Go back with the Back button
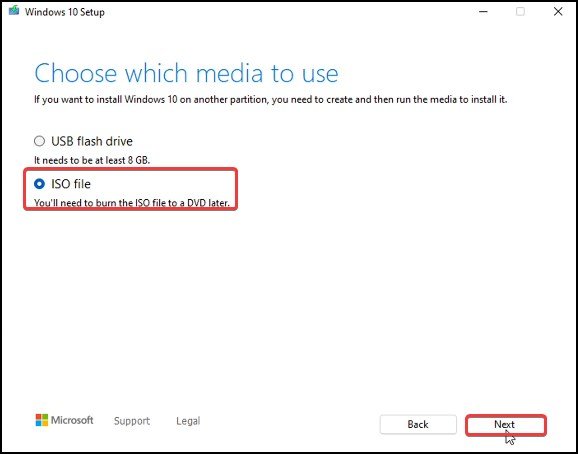Screen dimensions: 578x454 418,425
